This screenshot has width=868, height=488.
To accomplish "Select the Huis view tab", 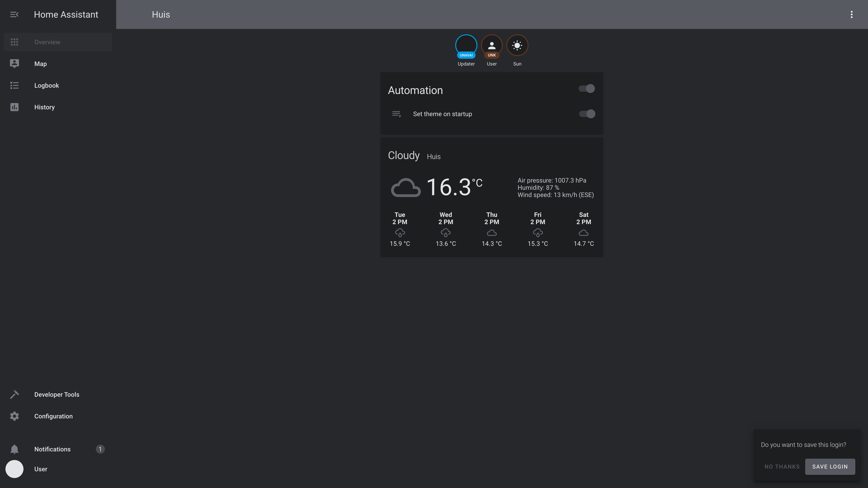I will 161,14.
